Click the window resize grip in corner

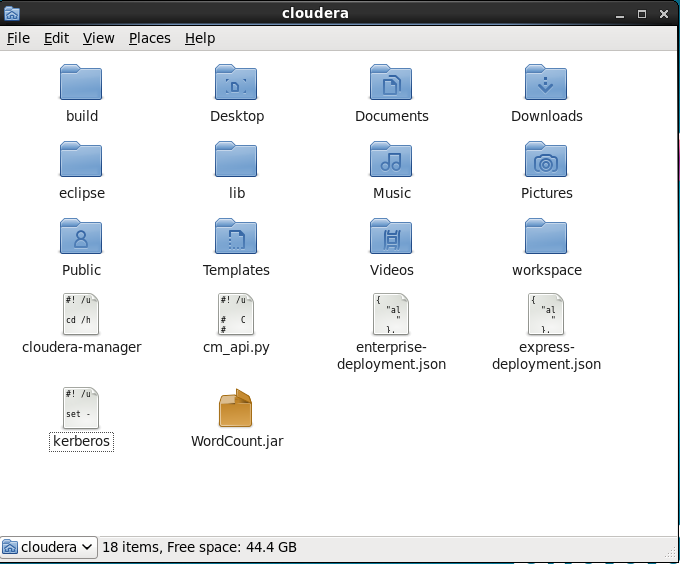coord(671,553)
